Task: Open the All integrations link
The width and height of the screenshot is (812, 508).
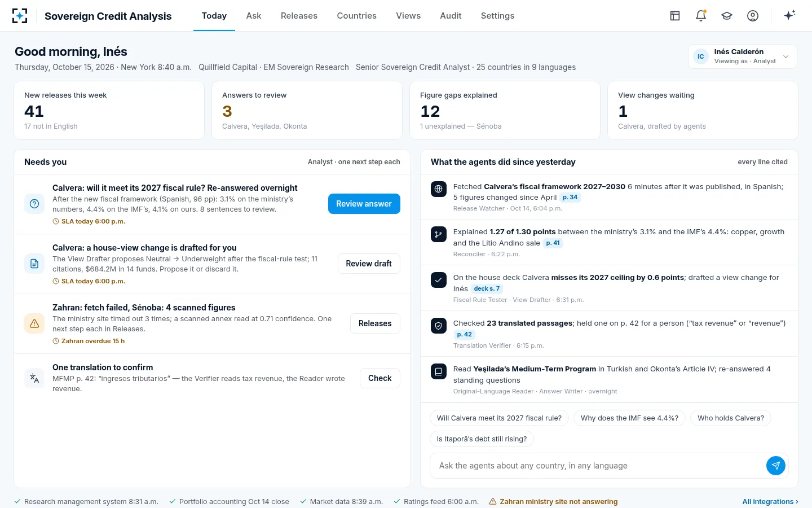Action: tap(770, 501)
